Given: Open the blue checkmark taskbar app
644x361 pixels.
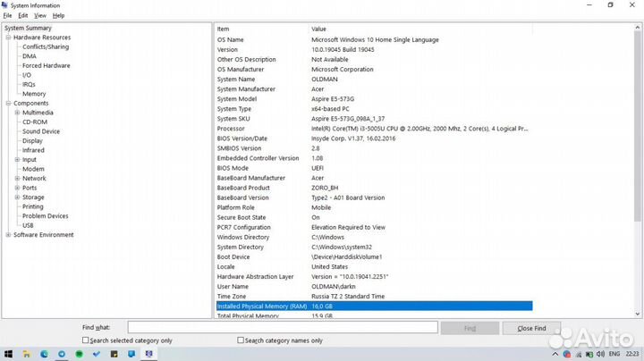Looking at the screenshot, I should pos(97,354).
